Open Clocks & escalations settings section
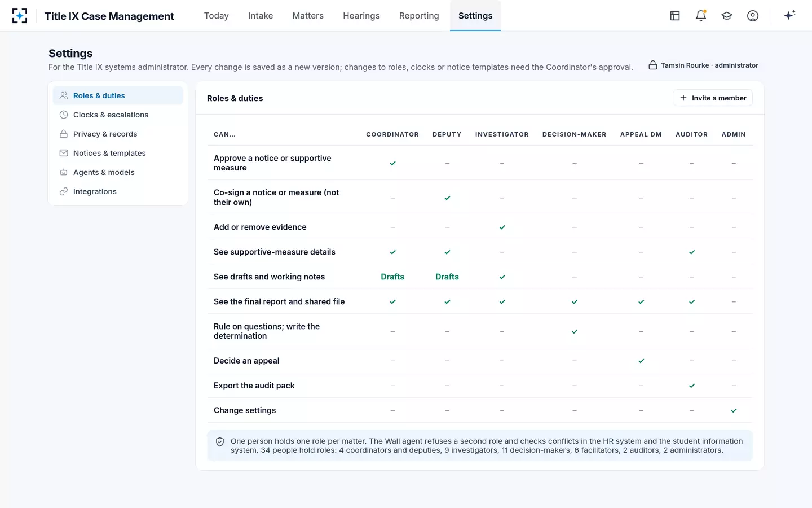This screenshot has height=508, width=812. (118, 115)
